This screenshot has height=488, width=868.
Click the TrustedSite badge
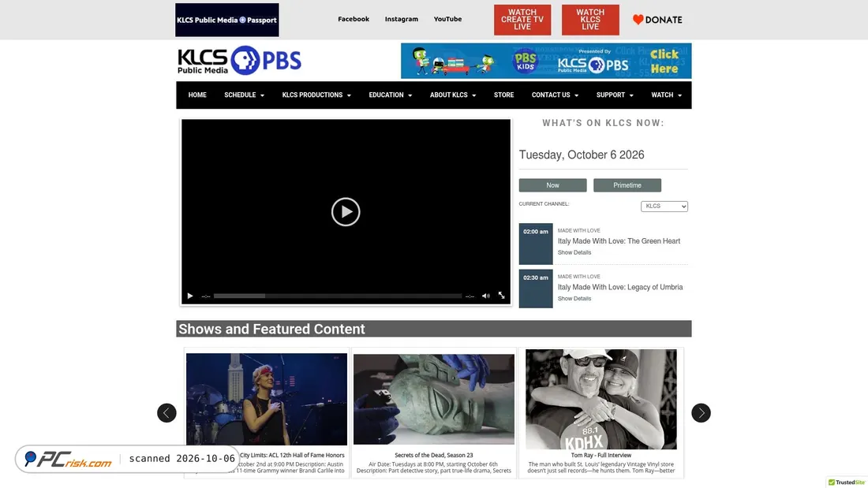[847, 482]
